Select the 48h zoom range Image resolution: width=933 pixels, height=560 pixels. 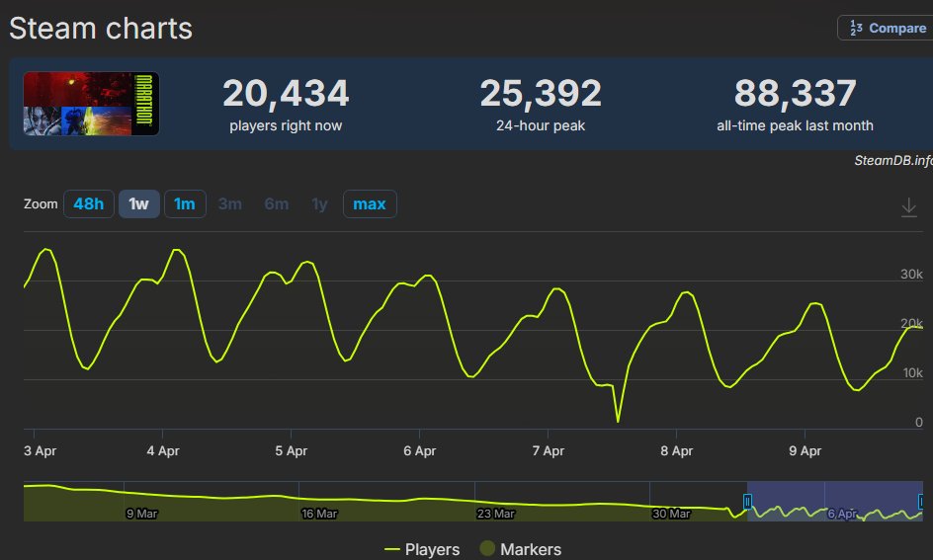click(89, 203)
